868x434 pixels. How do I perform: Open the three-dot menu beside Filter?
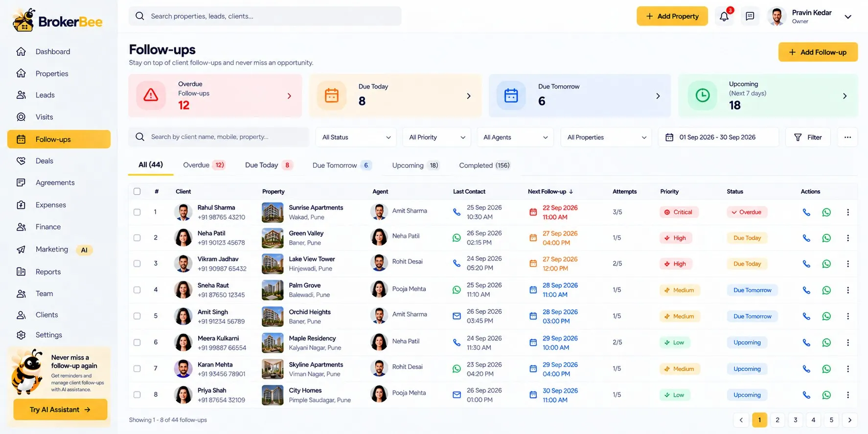point(847,137)
